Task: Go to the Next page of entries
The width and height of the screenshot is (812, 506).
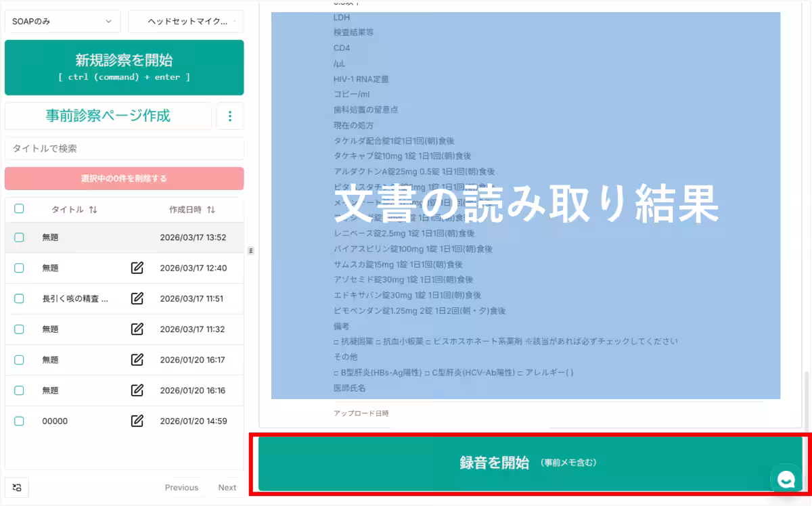Action: tap(227, 487)
